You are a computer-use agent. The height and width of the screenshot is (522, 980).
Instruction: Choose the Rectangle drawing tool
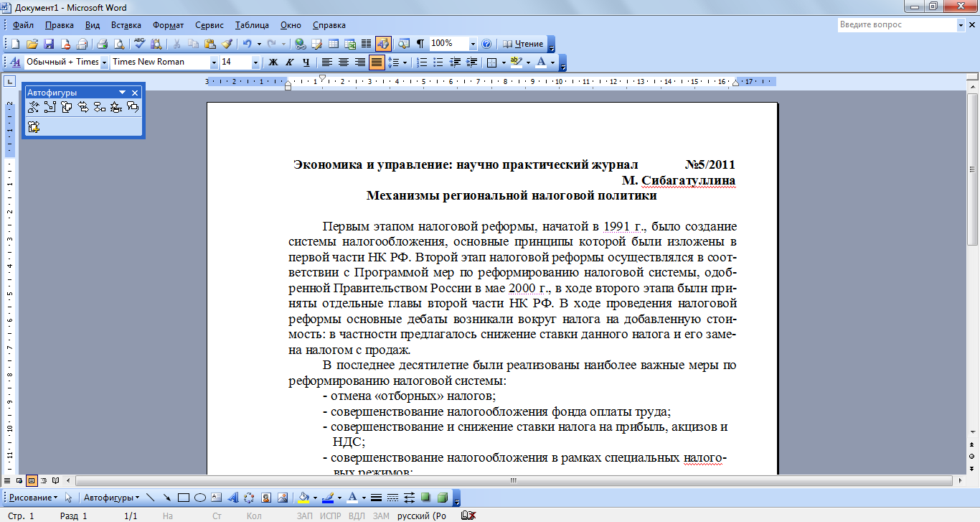[184, 498]
